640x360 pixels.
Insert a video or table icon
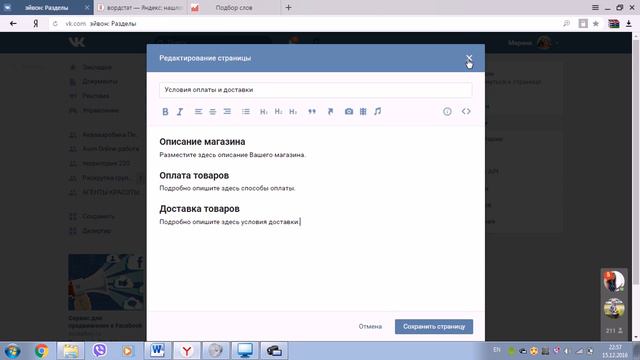point(363,111)
